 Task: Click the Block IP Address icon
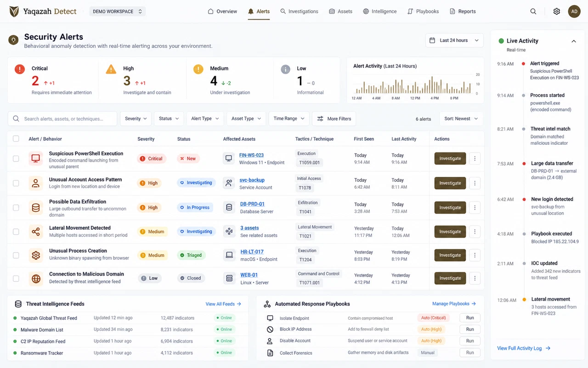[x=270, y=329]
